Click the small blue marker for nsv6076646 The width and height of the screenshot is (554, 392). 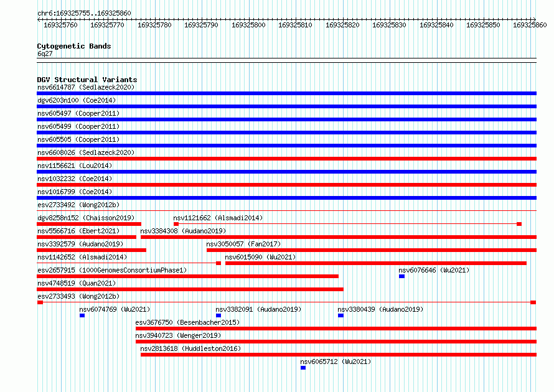point(401,276)
